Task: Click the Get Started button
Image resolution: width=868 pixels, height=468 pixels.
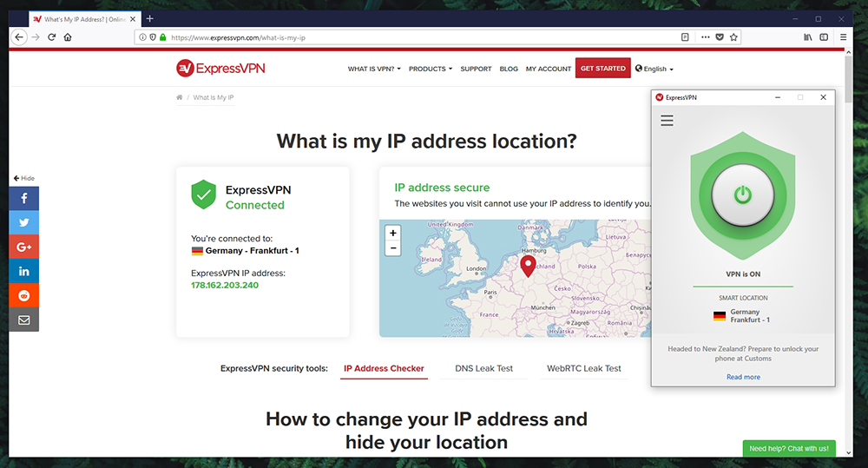Action: 603,68
